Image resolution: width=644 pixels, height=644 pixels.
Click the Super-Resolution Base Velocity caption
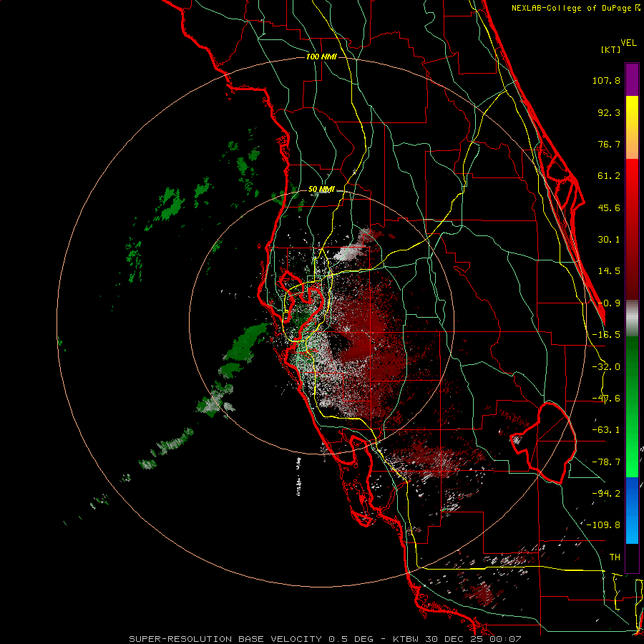pyautogui.click(x=326, y=639)
